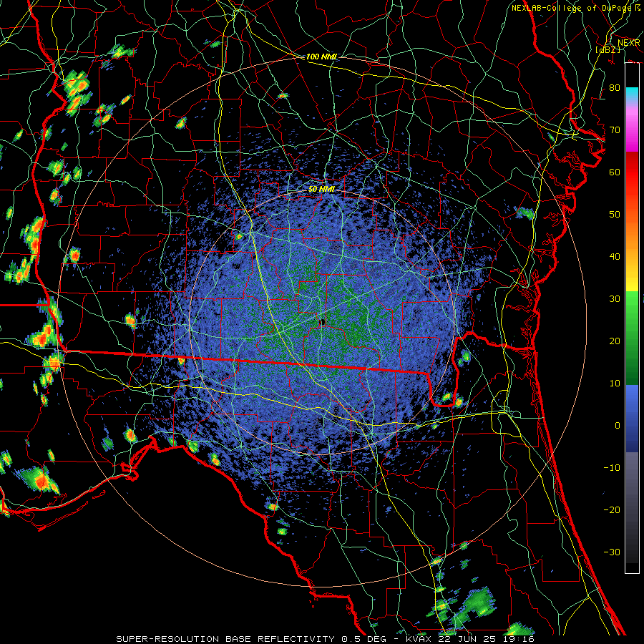Click the -30 value on the dBZ scale
644x644 pixels.
click(x=612, y=552)
